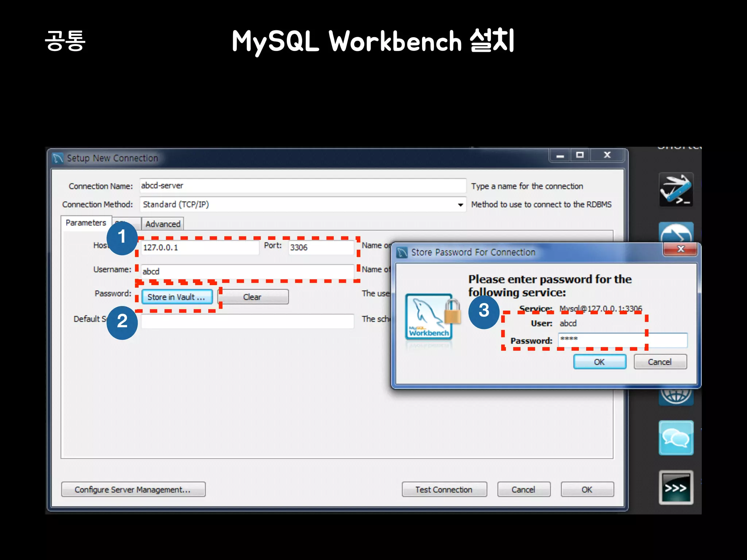Click the blue arrow migration icon
Screen dimensions: 747x560
[x=676, y=232]
